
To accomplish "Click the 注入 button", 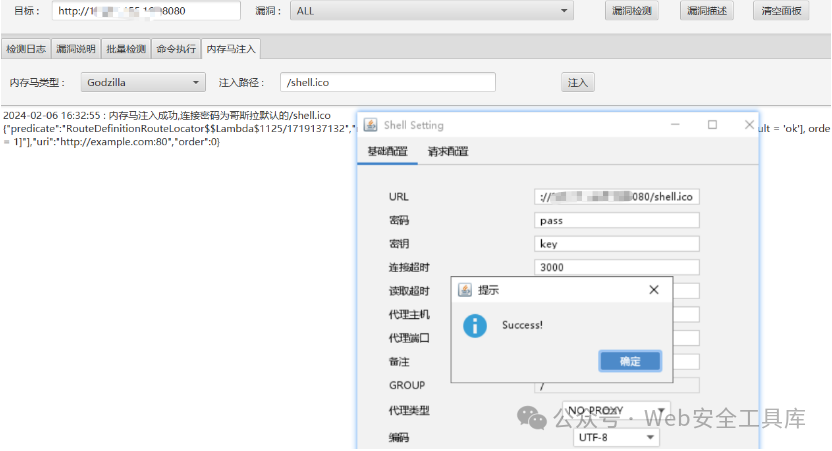I will [x=578, y=82].
